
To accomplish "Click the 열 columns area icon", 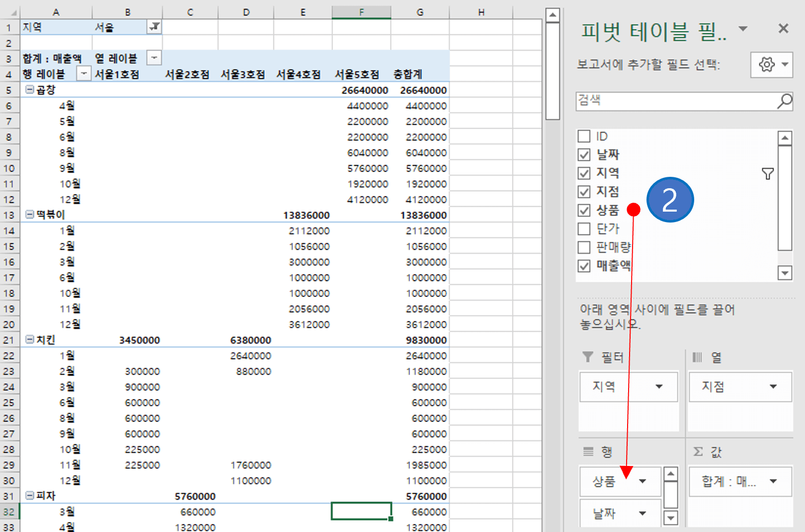I will (698, 357).
